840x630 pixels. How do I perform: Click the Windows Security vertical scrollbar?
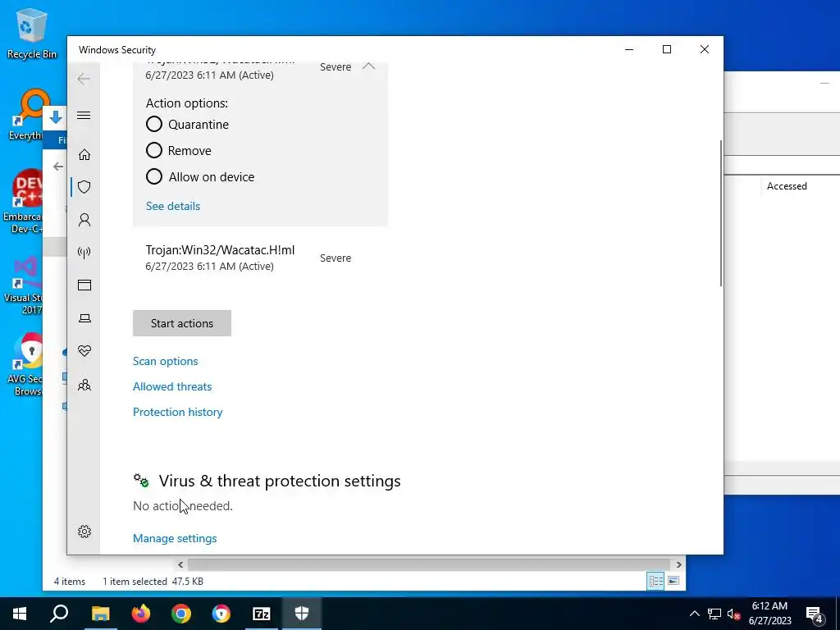pyautogui.click(x=720, y=213)
